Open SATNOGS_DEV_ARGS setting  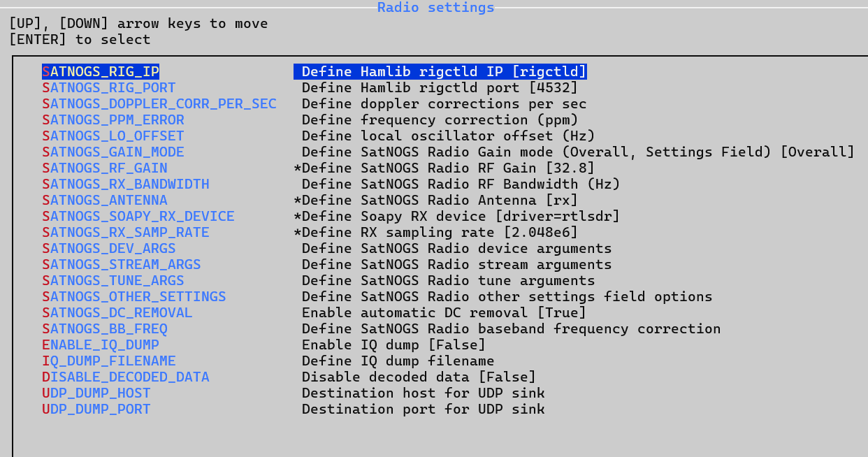pos(109,249)
